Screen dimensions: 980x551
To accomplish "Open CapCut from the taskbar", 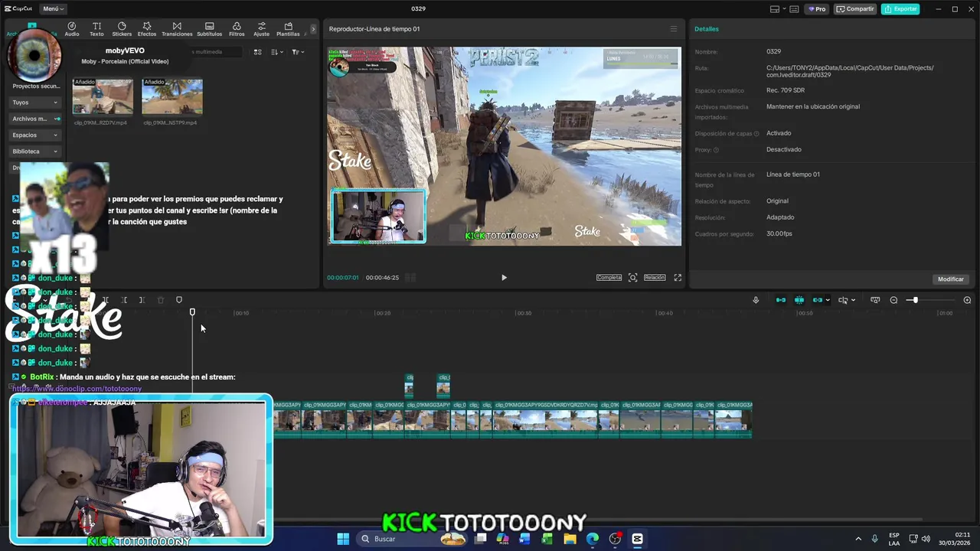I will (637, 539).
